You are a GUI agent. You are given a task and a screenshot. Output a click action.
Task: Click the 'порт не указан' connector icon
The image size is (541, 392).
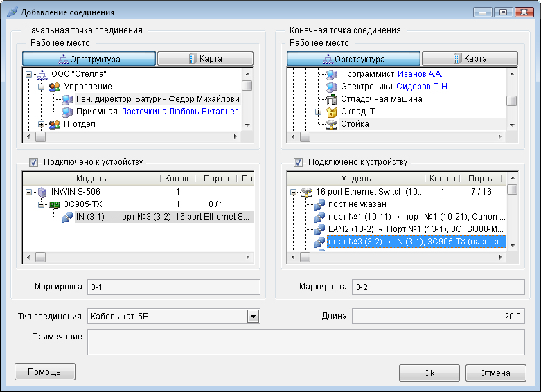tap(319, 204)
